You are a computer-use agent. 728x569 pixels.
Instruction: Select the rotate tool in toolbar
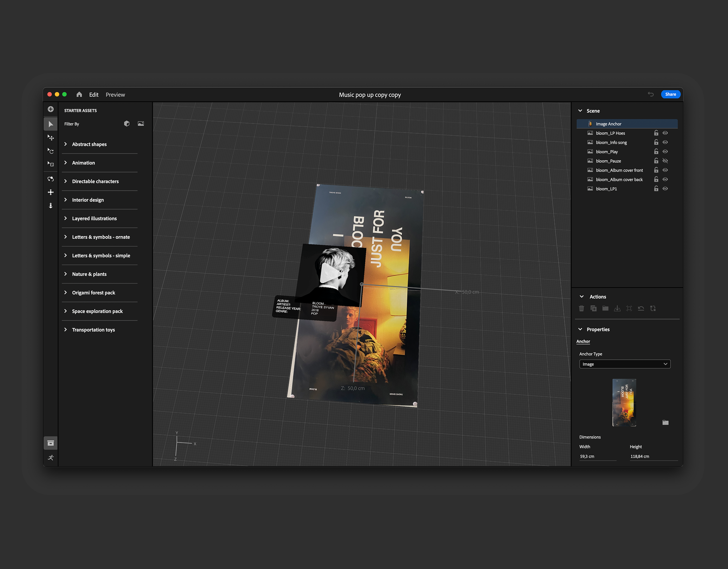click(51, 151)
